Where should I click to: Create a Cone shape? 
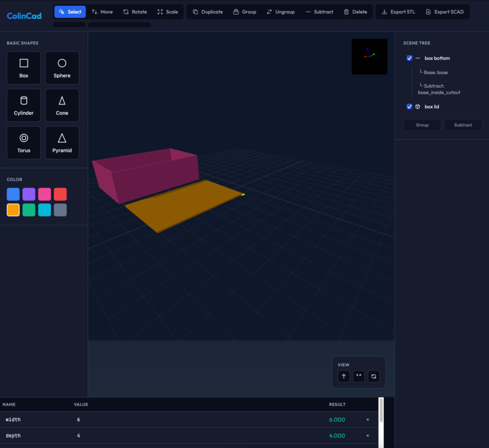(62, 105)
